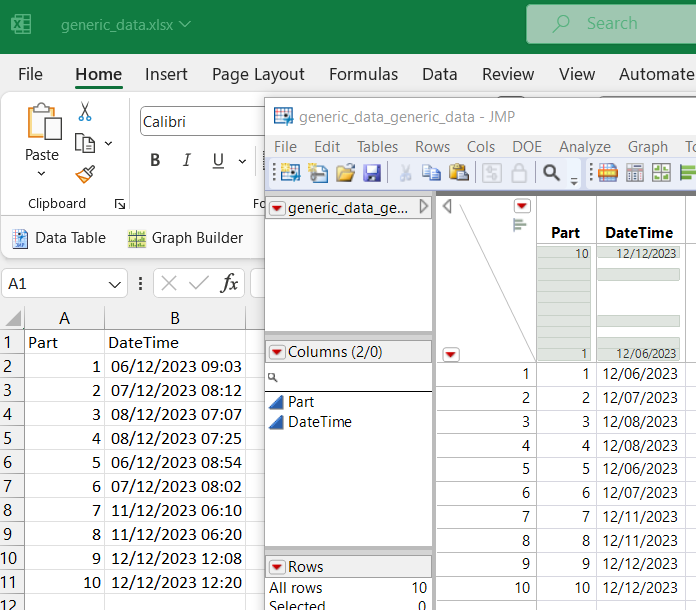Image resolution: width=696 pixels, height=610 pixels.
Task: Click the Paste clipboard icon in Excel
Action: tap(42, 122)
